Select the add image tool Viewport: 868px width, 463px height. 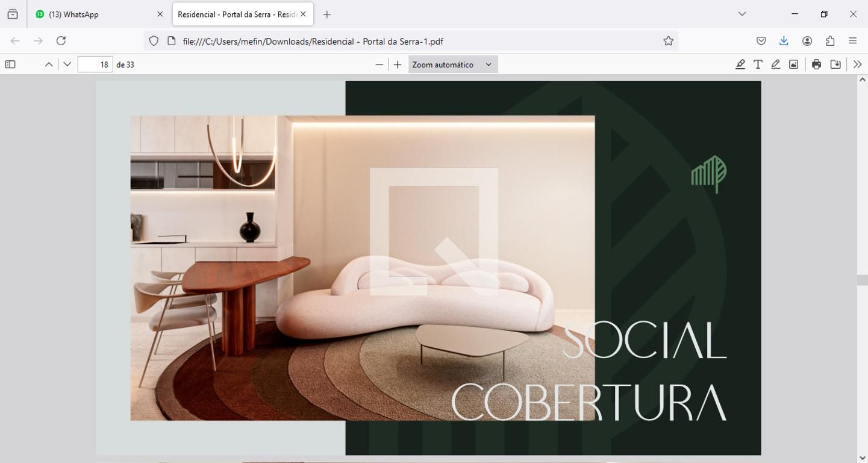pyautogui.click(x=794, y=65)
